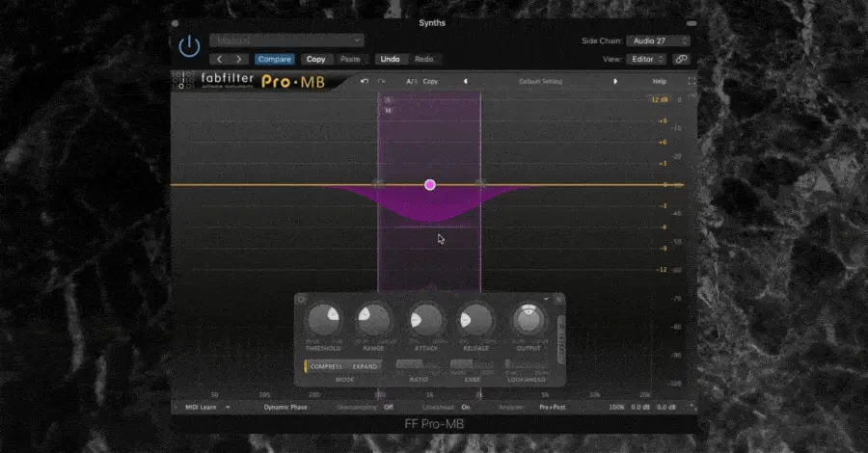Click FabFilter redo arrow icon

tap(381, 81)
